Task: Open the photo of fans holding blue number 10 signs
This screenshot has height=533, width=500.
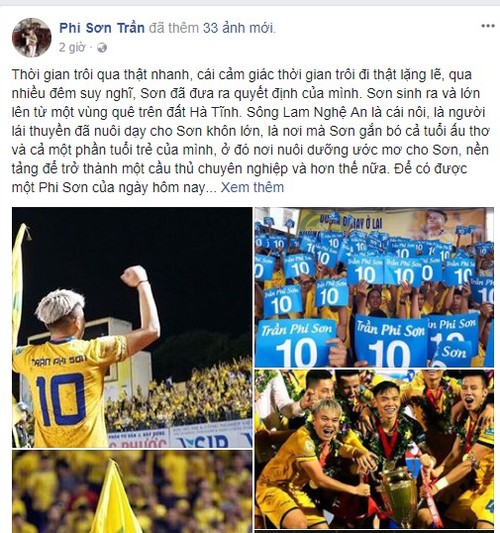Action: click(374, 287)
